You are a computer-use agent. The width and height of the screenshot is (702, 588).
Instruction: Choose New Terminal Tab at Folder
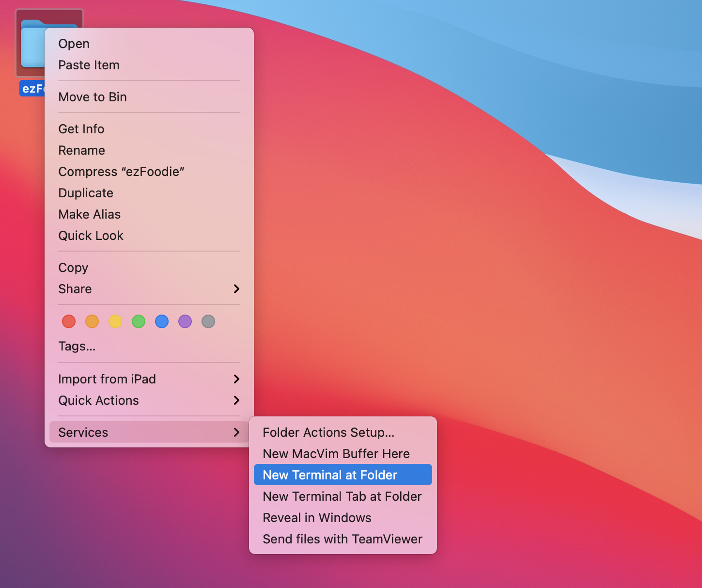coord(342,496)
